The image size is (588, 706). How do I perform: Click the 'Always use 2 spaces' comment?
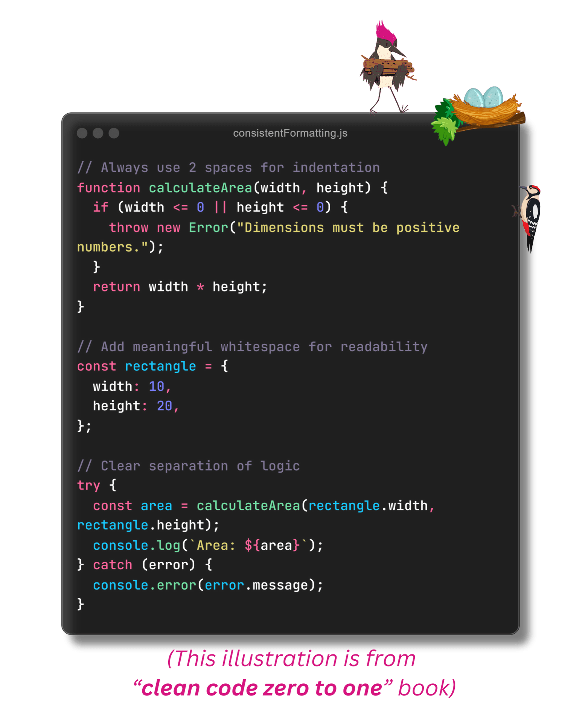click(x=228, y=168)
